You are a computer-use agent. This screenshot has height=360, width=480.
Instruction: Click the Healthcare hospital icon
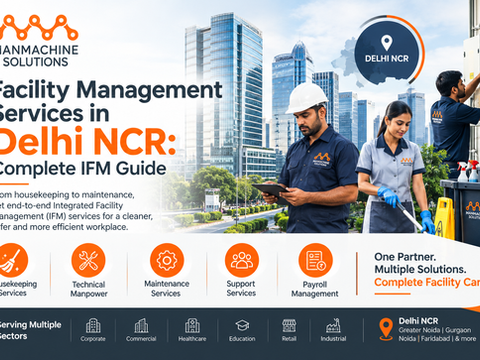192,325
